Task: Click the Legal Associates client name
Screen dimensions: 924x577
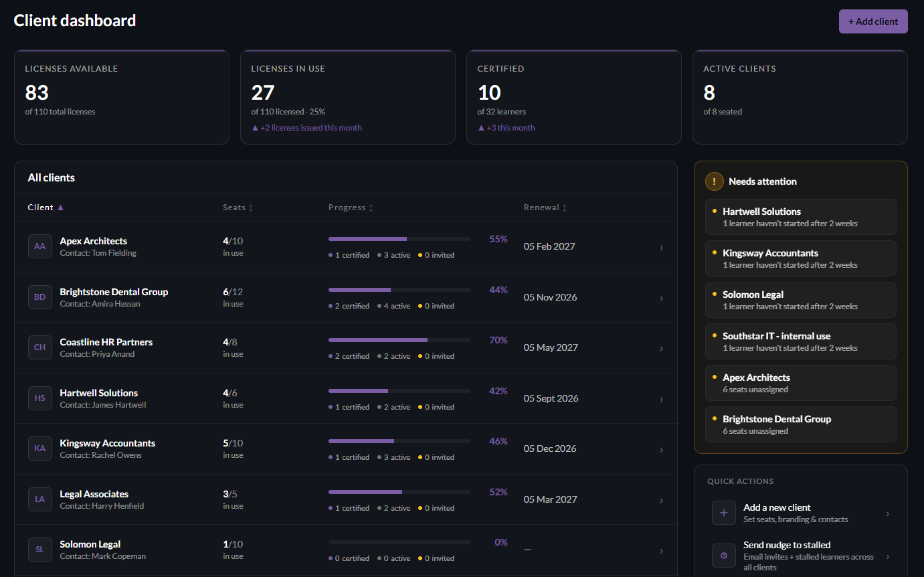Action: [x=94, y=494]
